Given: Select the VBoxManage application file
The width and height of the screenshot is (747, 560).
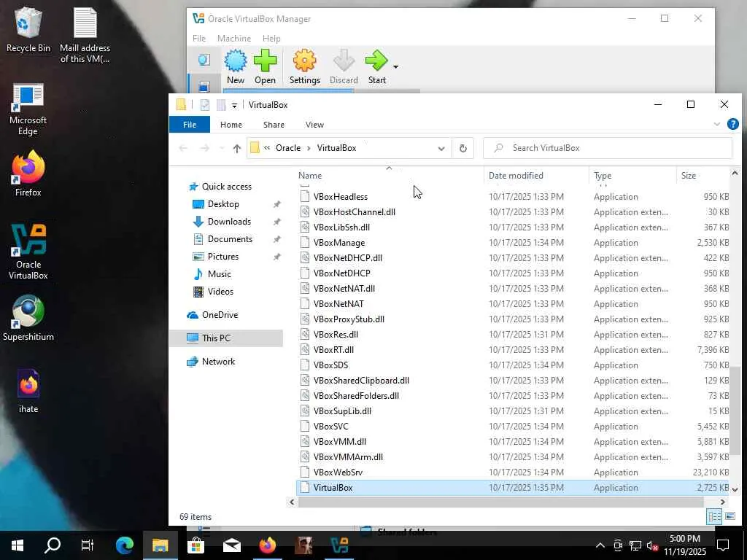Looking at the screenshot, I should coord(514,243).
